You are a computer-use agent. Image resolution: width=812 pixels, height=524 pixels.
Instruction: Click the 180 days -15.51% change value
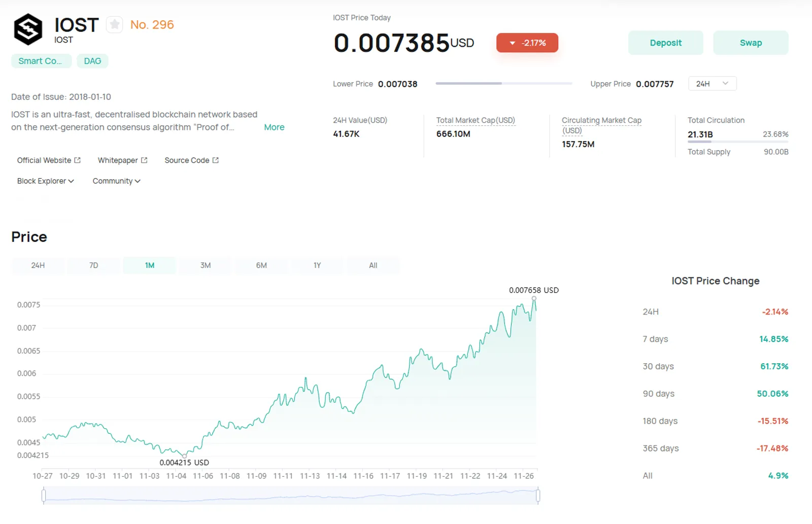(x=773, y=422)
